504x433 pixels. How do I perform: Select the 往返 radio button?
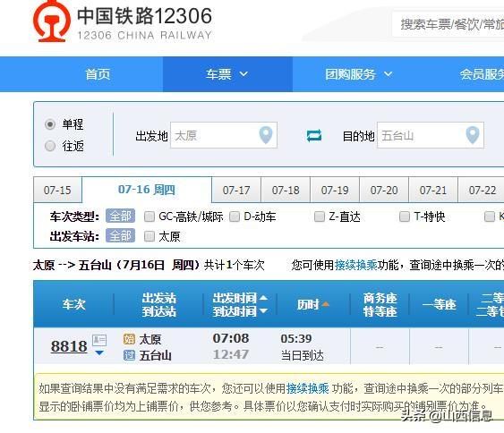[x=50, y=146]
